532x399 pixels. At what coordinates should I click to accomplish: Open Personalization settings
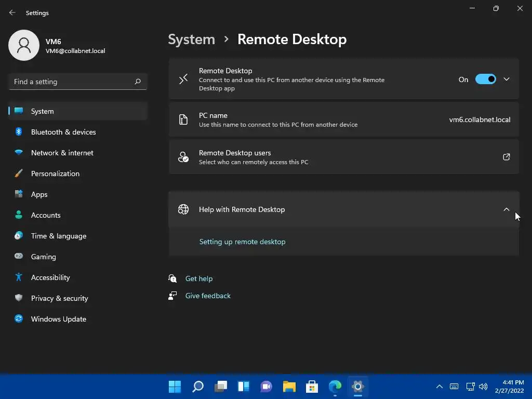pos(78,174)
